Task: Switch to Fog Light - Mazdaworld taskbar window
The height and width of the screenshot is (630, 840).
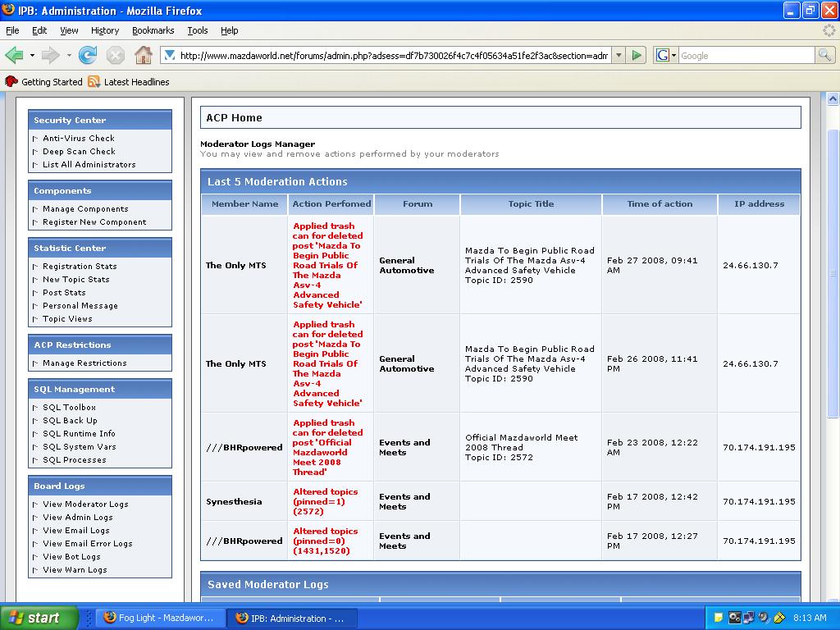Action: pos(159,618)
